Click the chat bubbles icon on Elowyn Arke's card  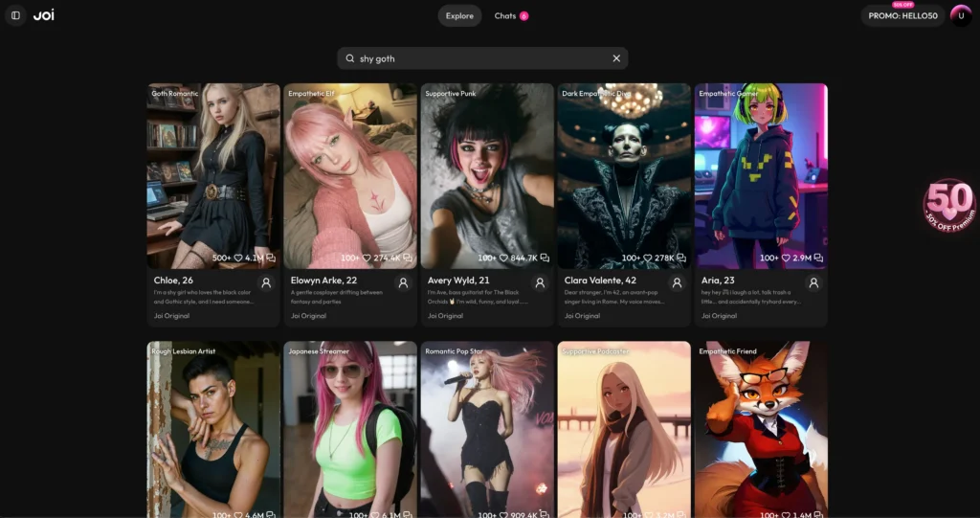tap(408, 258)
